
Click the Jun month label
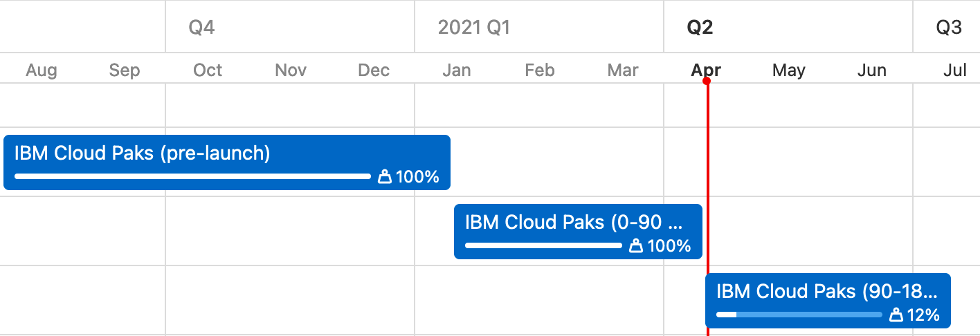[x=872, y=70]
